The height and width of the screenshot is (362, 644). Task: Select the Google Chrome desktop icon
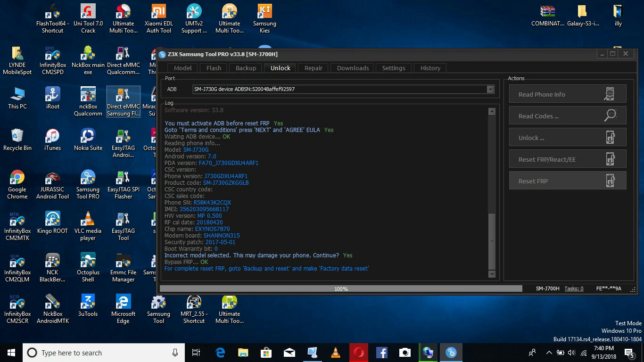(x=17, y=185)
